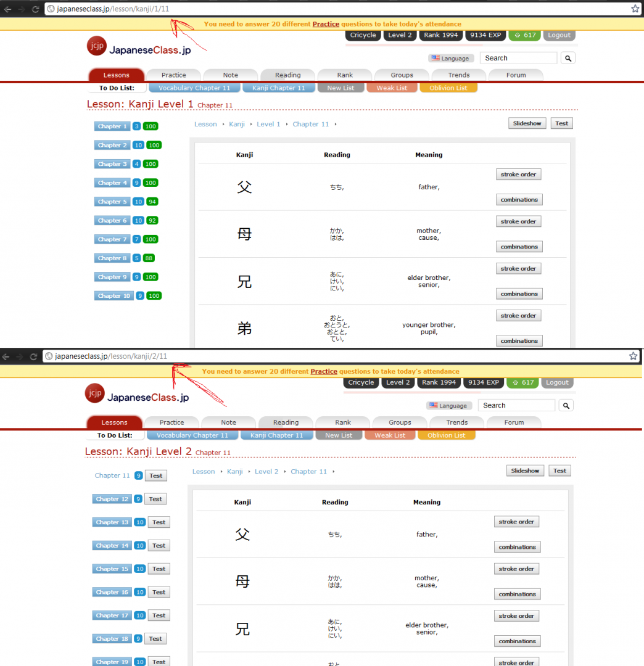Click the American flag Language button
This screenshot has width=644, height=666.
coord(451,57)
